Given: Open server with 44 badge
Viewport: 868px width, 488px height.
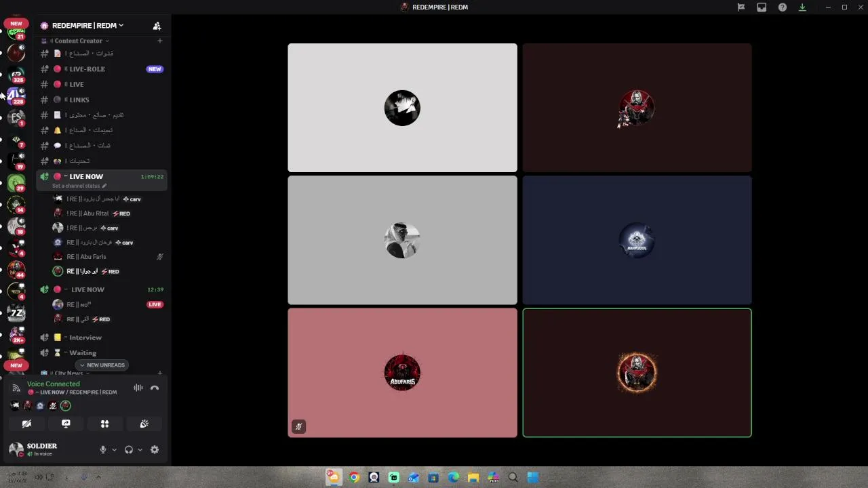Looking at the screenshot, I should [16, 270].
